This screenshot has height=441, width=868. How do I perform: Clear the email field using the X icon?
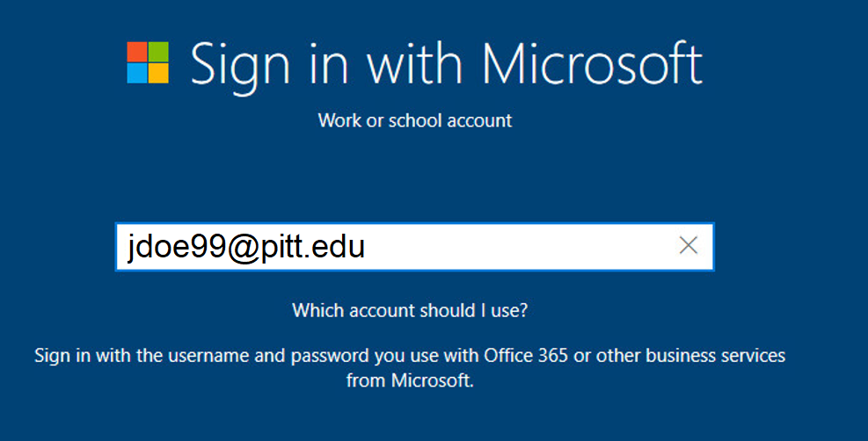pos(688,245)
